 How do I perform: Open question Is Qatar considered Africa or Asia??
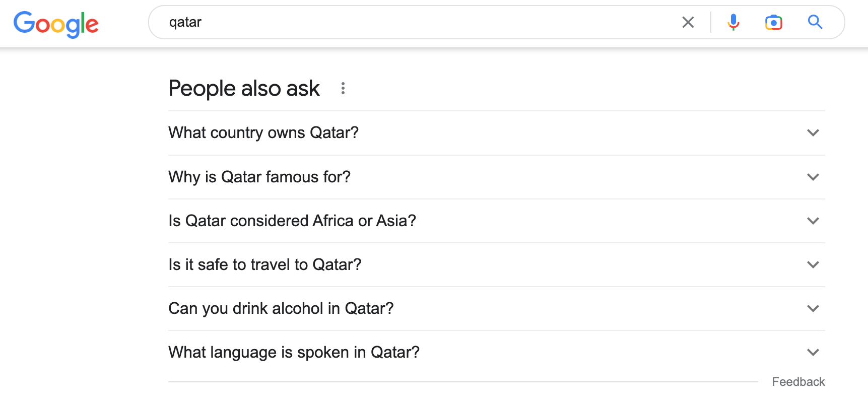coord(292,221)
